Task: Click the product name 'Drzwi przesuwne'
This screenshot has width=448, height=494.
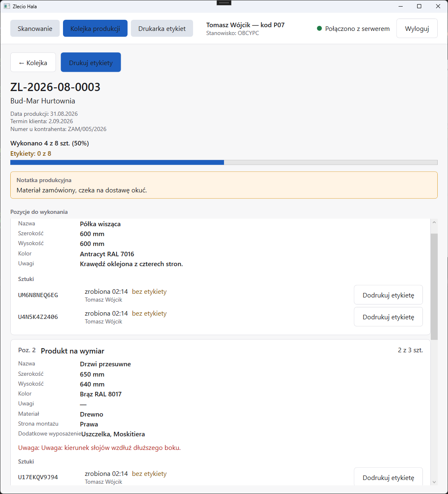Action: [x=105, y=364]
